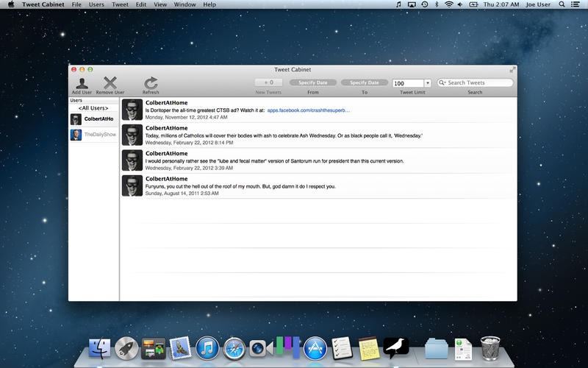Click the Tweet Cabinet bird icon in the Dock
Image resolution: width=588 pixels, height=368 pixels.
tap(396, 347)
